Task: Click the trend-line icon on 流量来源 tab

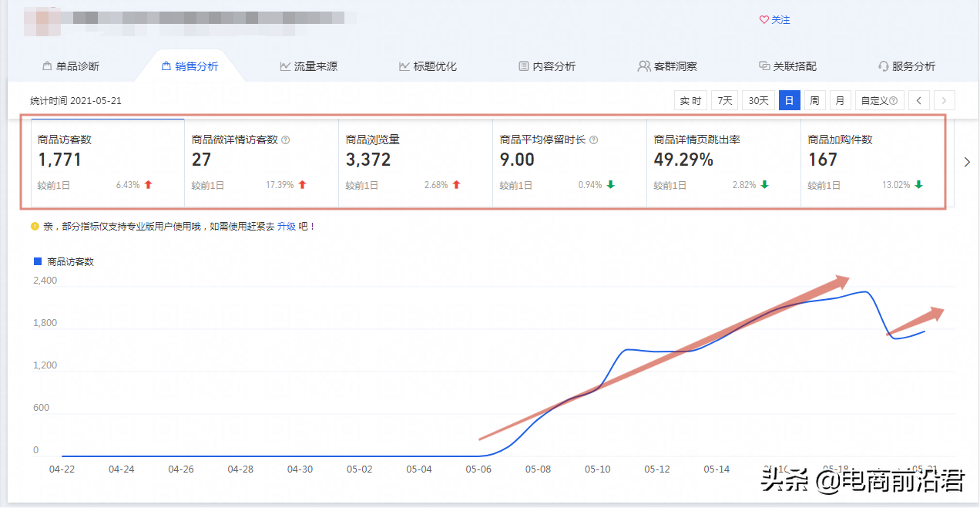Action: 284,66
